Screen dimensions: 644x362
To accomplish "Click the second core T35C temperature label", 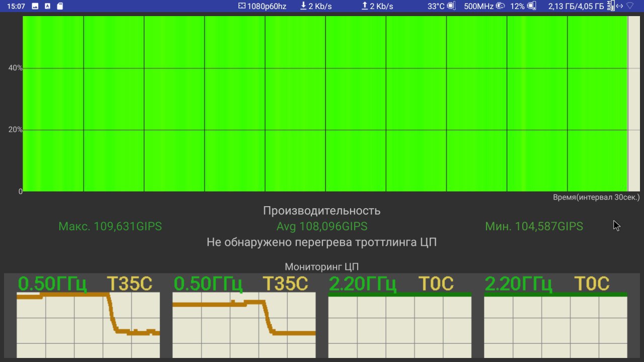I will point(285,284).
